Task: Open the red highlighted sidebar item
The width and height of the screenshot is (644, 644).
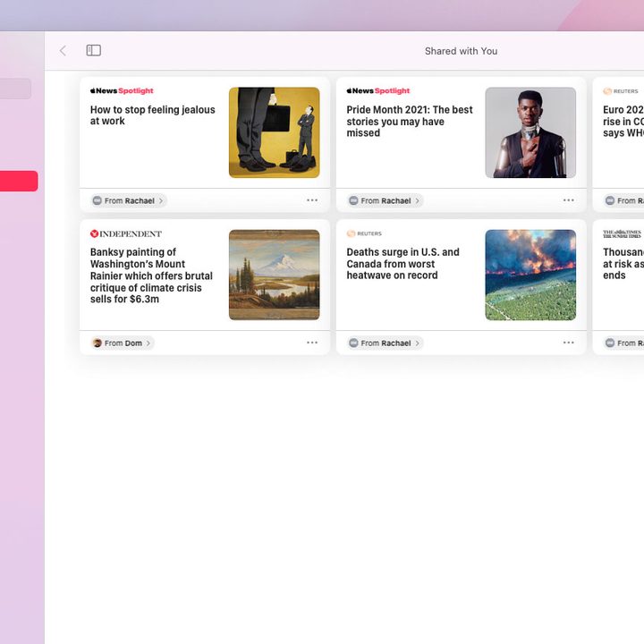Action: point(19,181)
